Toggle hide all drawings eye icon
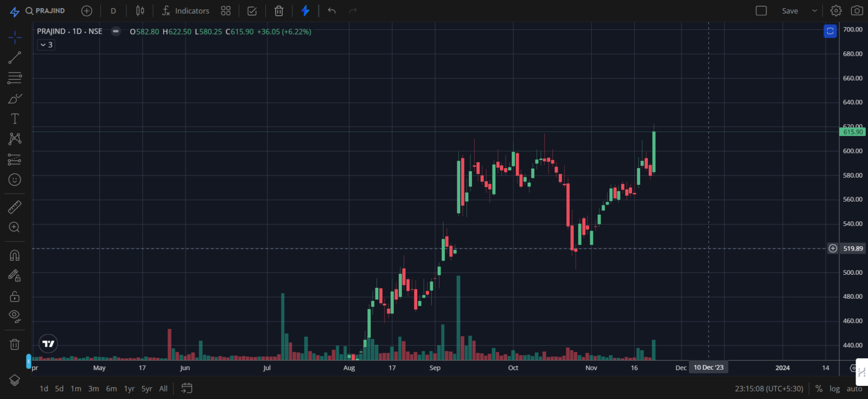868x399 pixels. point(15,317)
